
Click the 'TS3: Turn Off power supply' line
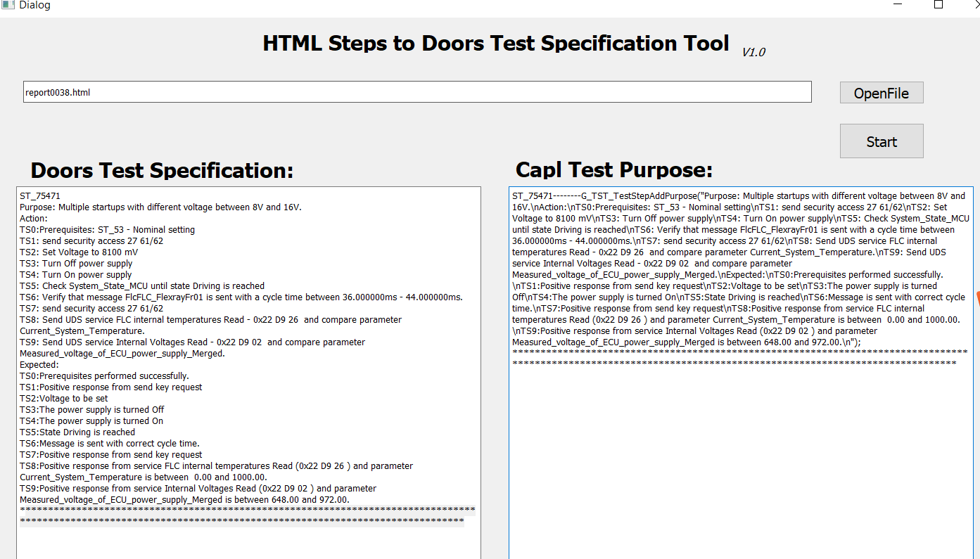point(76,264)
